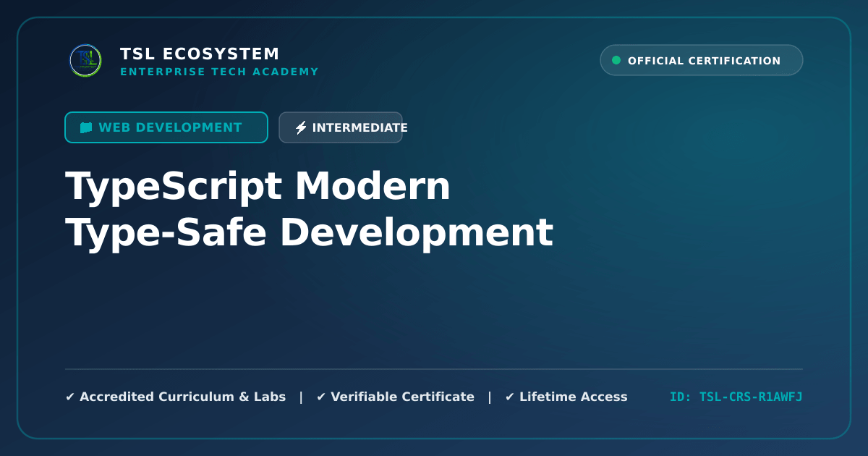Select the Intermediate level badge
Screen dimensions: 868x456
coord(341,127)
